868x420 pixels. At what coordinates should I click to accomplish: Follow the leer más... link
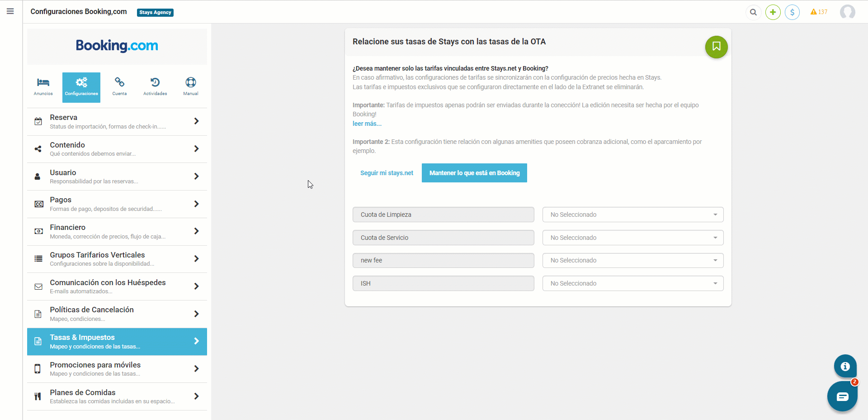(367, 124)
